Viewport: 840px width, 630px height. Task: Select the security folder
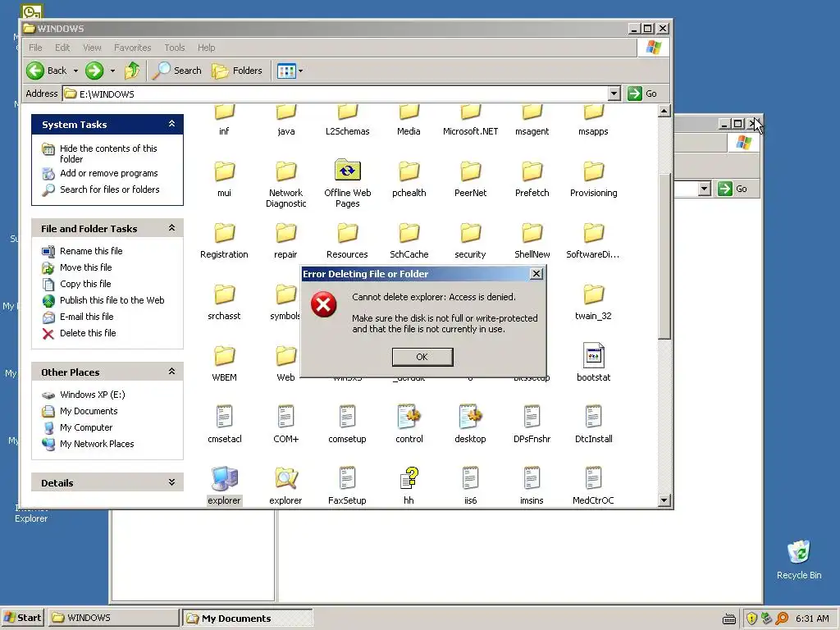(x=470, y=240)
